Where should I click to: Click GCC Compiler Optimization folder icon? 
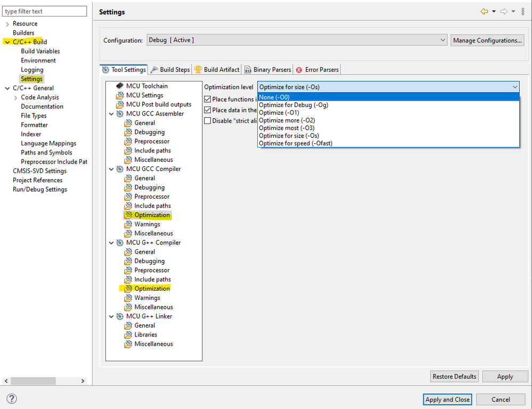(128, 215)
